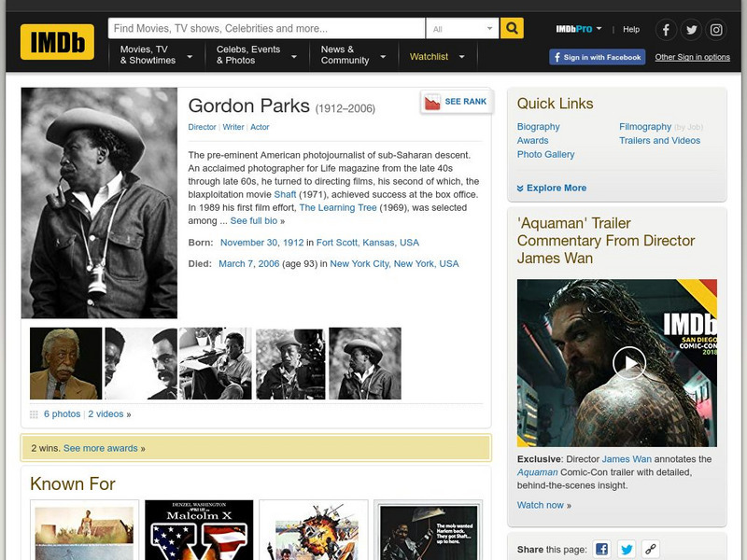This screenshot has height=560, width=747.
Task: Click See more awards link
Action: click(101, 449)
